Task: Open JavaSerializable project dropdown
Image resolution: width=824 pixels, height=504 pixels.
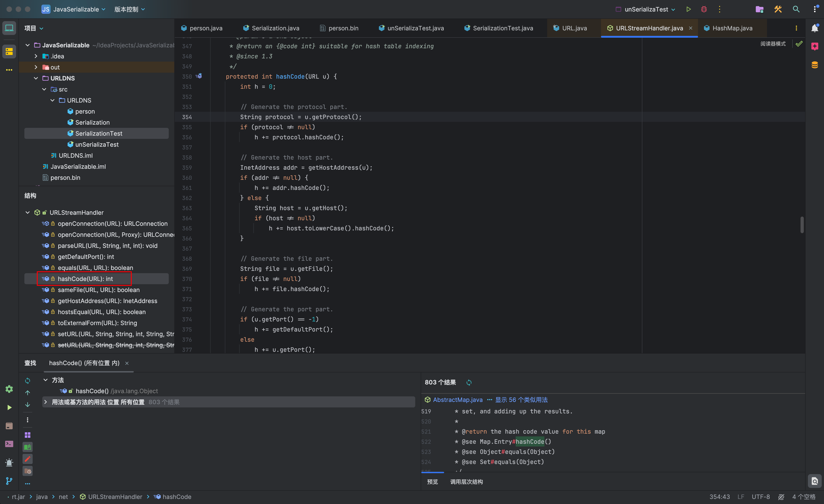Action: tap(74, 9)
